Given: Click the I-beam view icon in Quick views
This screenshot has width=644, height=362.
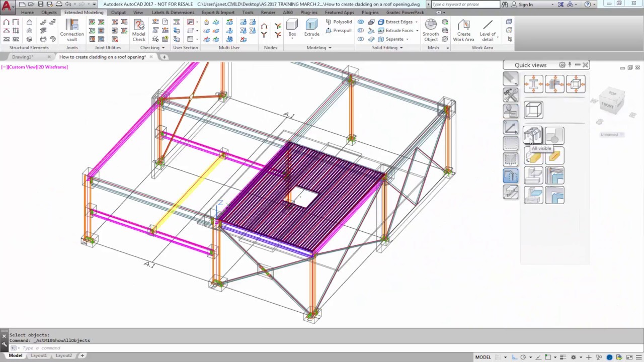Looking at the screenshot, I should click(x=533, y=84).
